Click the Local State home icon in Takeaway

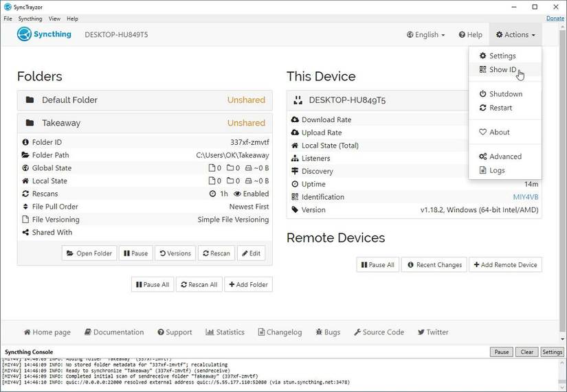point(25,181)
